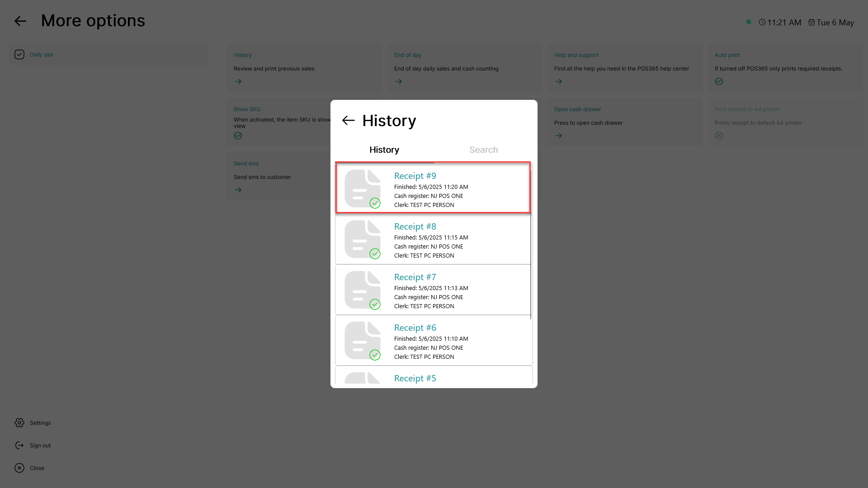This screenshot has height=488, width=868.
Task: Click the Receipt #7 document icon
Action: tap(363, 290)
